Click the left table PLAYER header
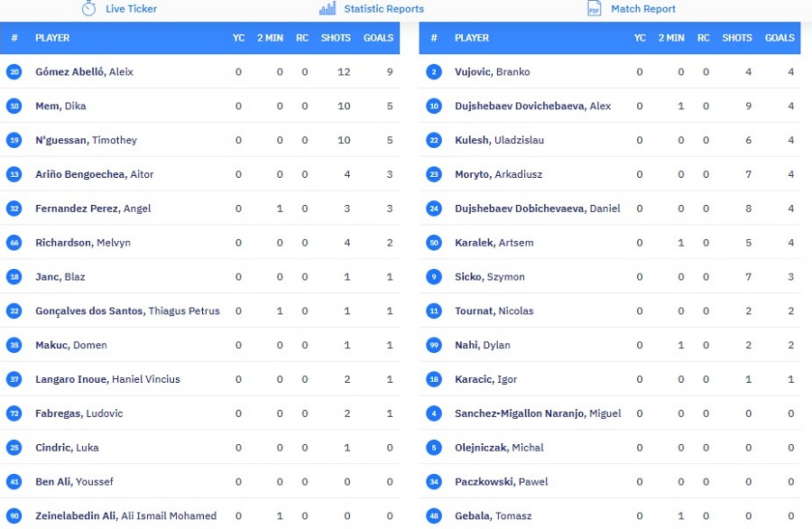 coord(52,38)
